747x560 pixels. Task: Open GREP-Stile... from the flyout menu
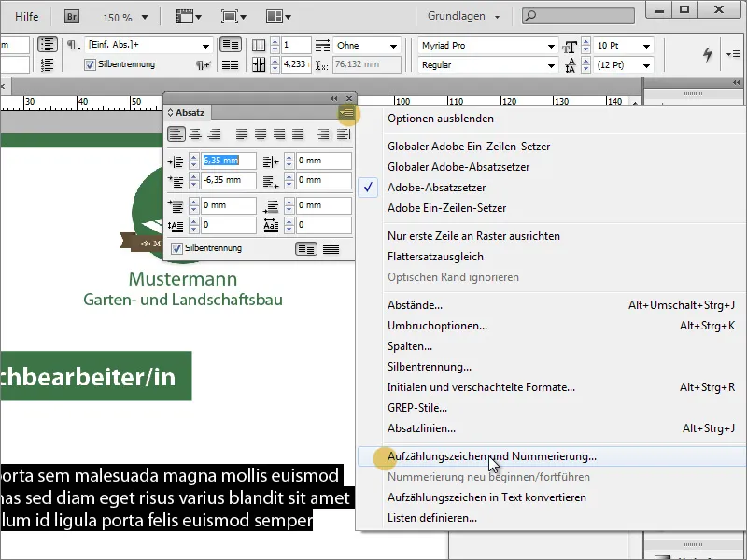point(417,408)
